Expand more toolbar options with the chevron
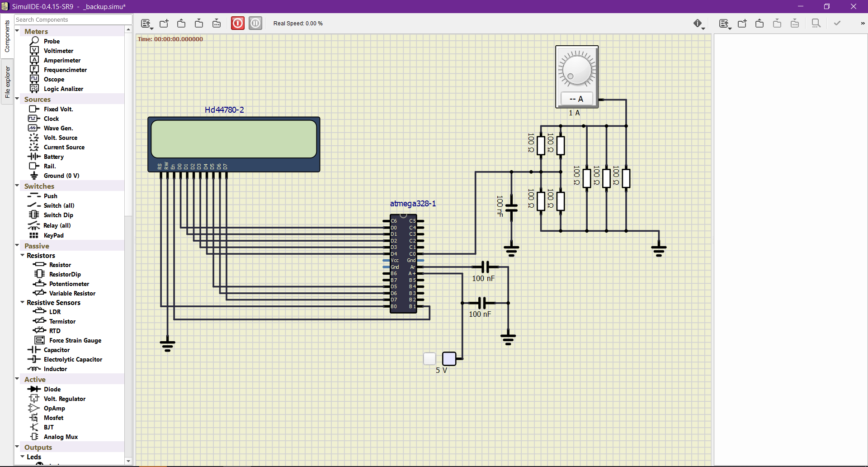The height and width of the screenshot is (467, 868). 862,23
